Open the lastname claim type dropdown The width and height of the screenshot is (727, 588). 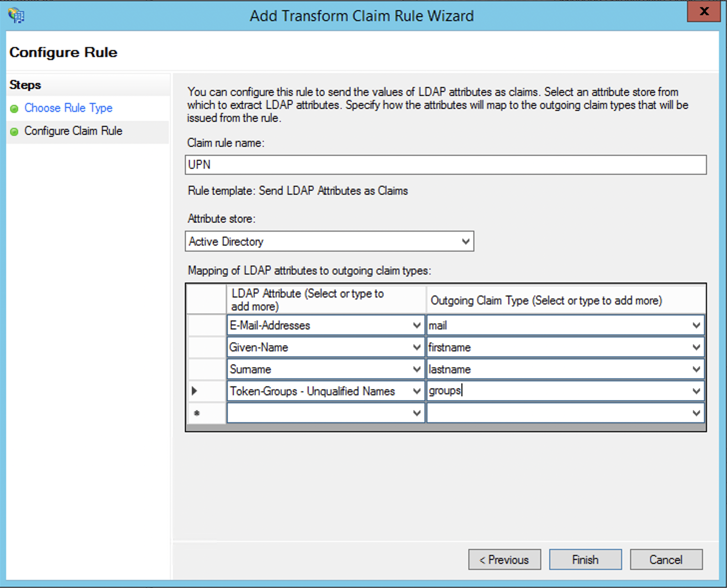point(697,369)
